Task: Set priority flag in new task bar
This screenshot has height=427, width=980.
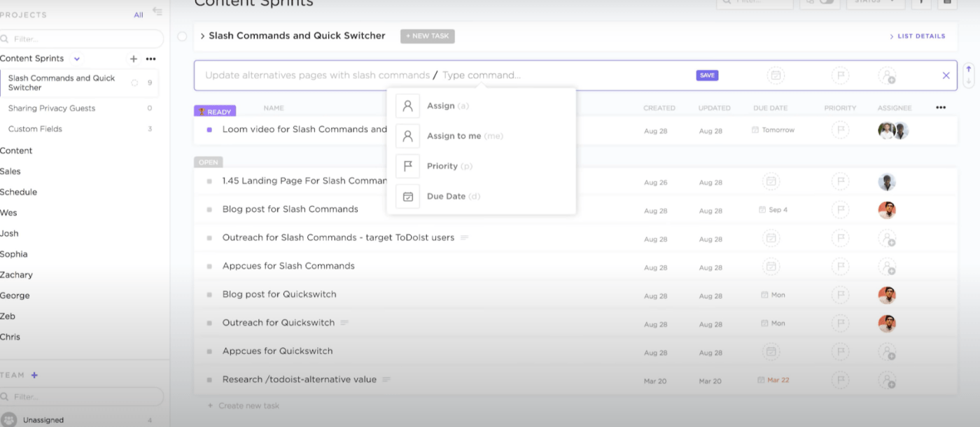Action: coord(840,76)
